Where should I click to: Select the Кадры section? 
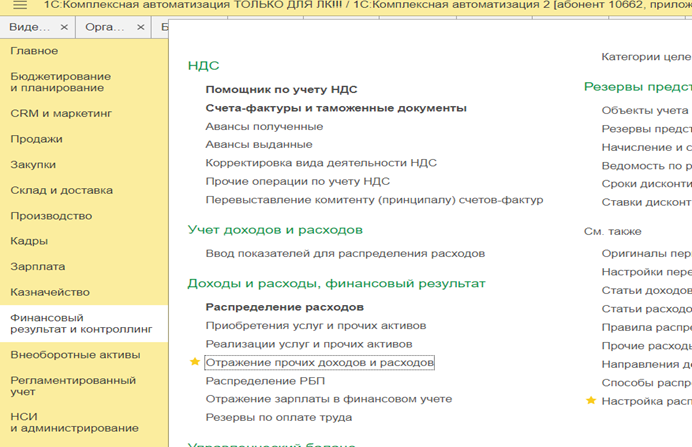(29, 241)
